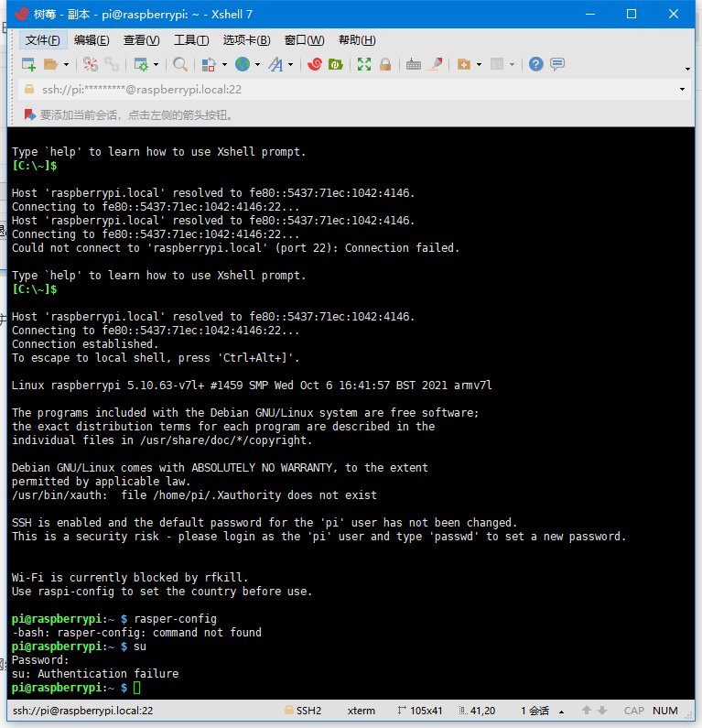This screenshot has height=728, width=702.
Task: Open the 文件(F) menu
Action: [x=43, y=40]
